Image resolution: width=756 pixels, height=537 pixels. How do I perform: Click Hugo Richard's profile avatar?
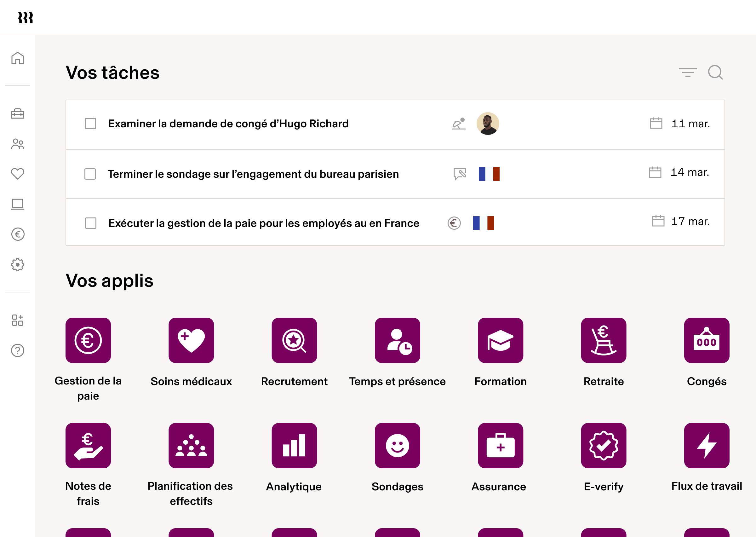pos(487,124)
